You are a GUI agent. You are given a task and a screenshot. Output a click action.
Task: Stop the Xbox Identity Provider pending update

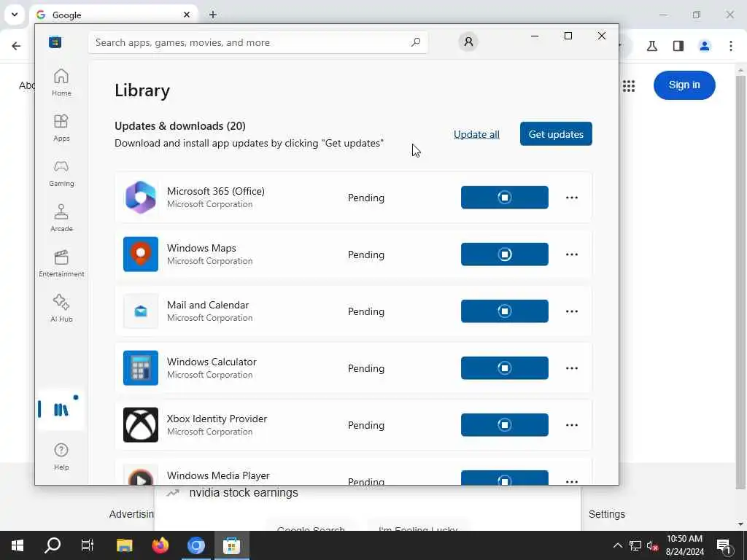tap(505, 425)
